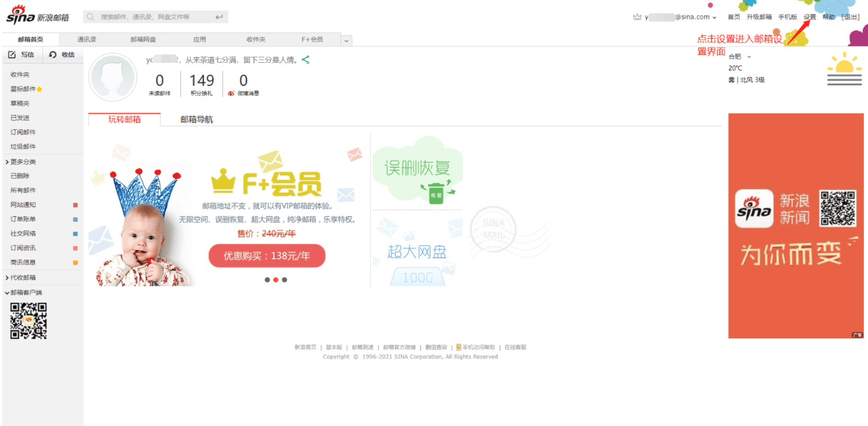
Task: Open the 收件夹 top tab
Action: tap(256, 39)
